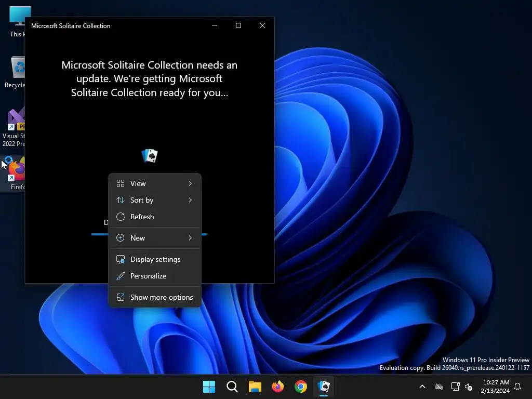The height and width of the screenshot is (399, 532).
Task: Open taskbar Search magnifier
Action: pyautogui.click(x=232, y=387)
